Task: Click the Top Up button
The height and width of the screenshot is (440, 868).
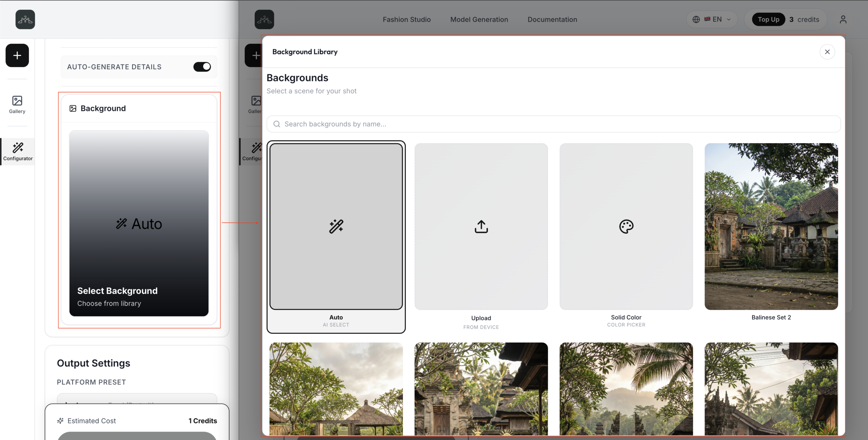Action: tap(769, 20)
